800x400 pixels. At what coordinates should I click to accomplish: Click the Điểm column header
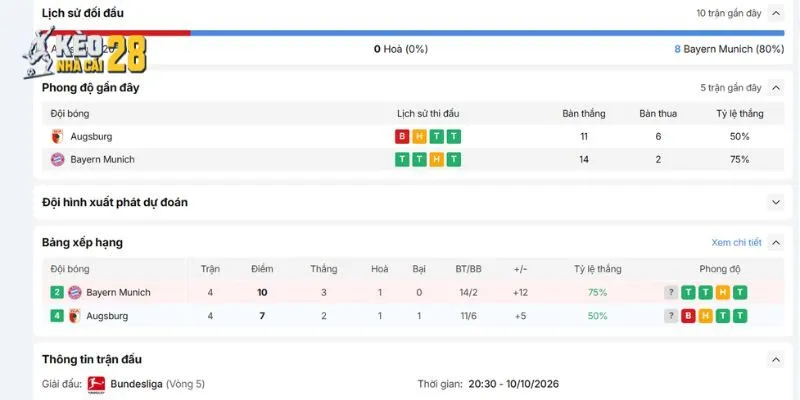coord(262,269)
